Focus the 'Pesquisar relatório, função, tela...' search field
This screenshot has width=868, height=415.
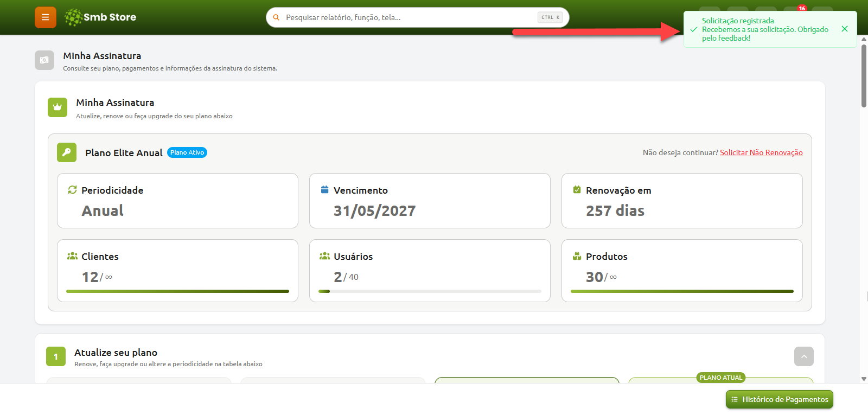pyautogui.click(x=417, y=17)
